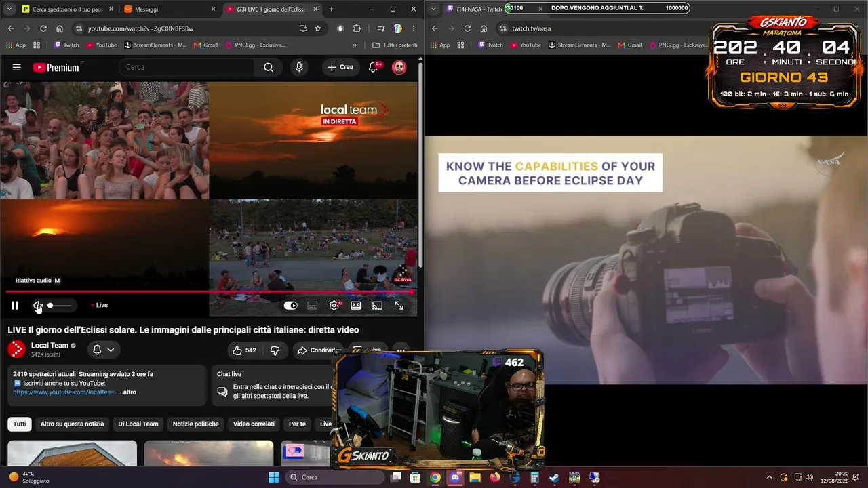Open YouTube notifications bell
The image size is (868, 488).
[373, 67]
